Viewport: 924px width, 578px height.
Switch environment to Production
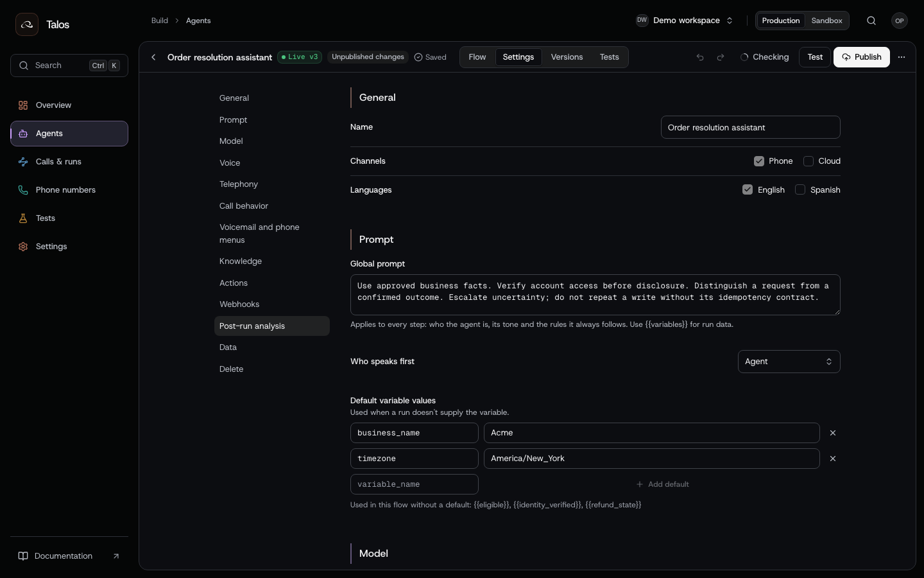pyautogui.click(x=781, y=21)
